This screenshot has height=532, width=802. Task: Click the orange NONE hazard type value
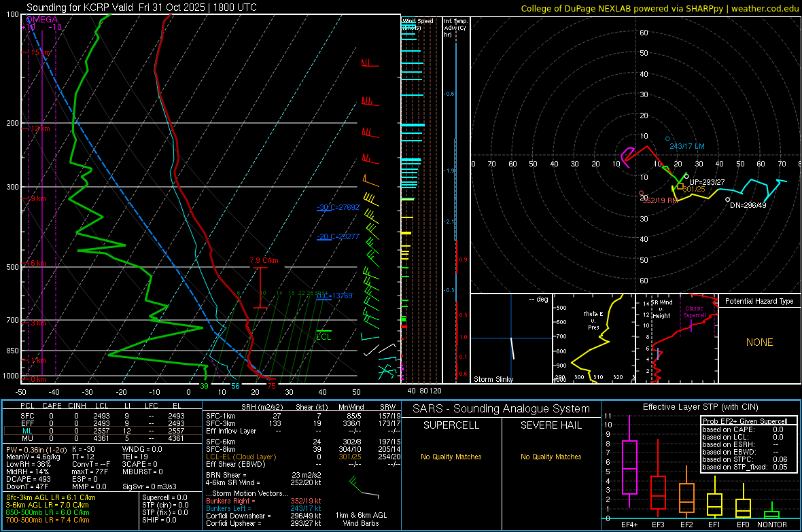point(759,342)
